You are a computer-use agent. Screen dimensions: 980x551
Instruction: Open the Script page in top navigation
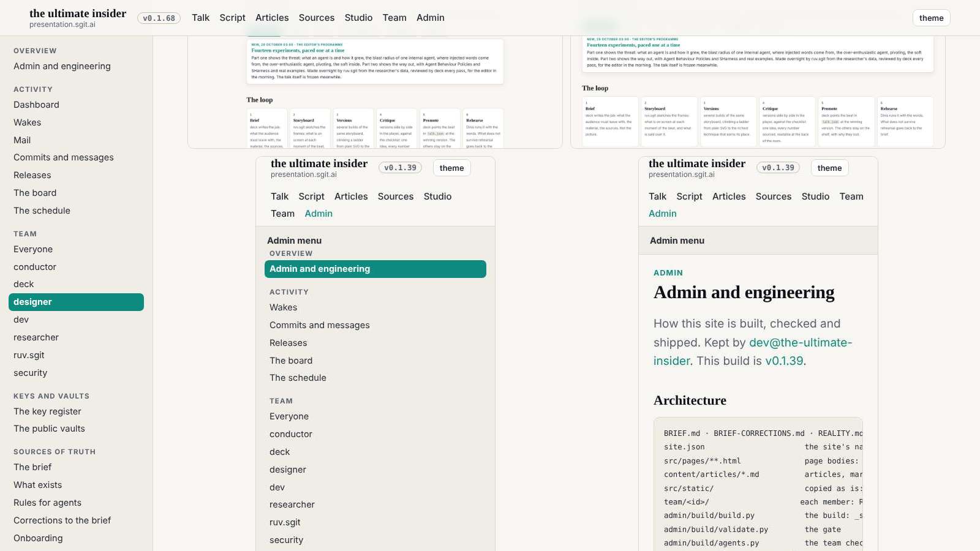point(232,18)
